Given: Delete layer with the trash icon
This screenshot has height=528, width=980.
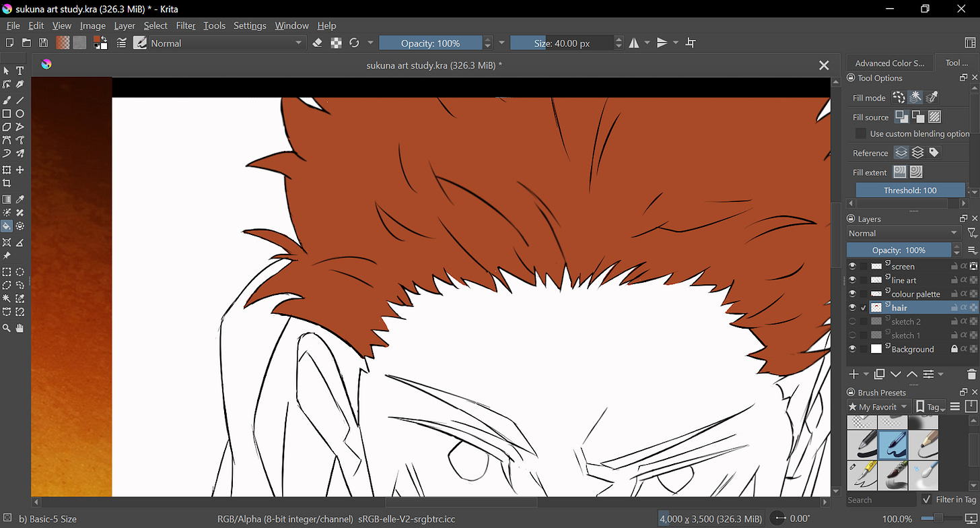Looking at the screenshot, I should [971, 374].
